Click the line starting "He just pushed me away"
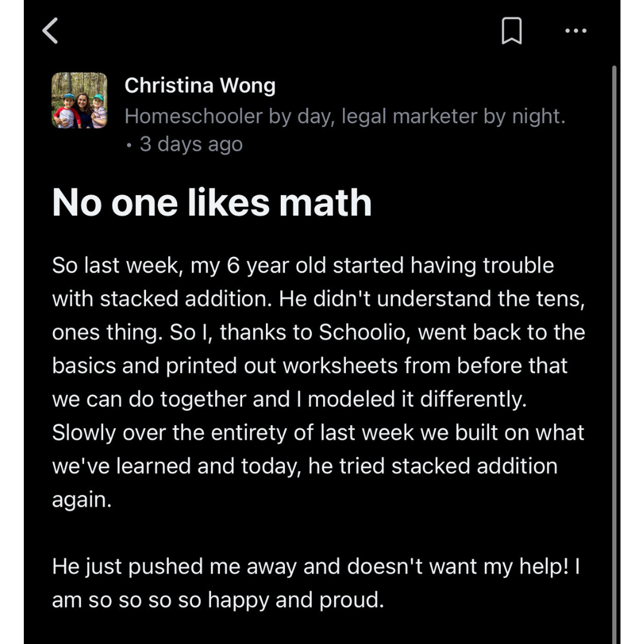Image resolution: width=644 pixels, height=644 pixels. coord(316,566)
